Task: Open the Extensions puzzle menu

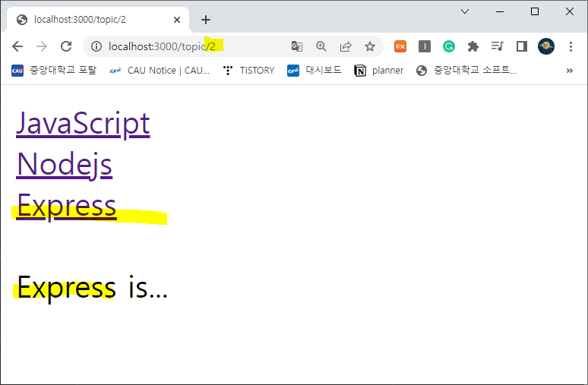Action: pyautogui.click(x=473, y=46)
